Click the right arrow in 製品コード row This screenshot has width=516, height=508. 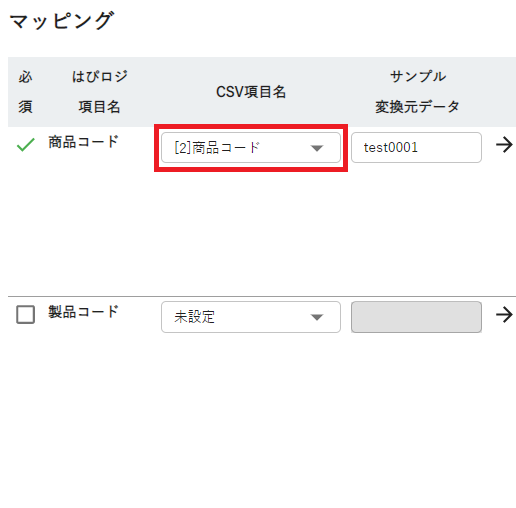tap(504, 315)
